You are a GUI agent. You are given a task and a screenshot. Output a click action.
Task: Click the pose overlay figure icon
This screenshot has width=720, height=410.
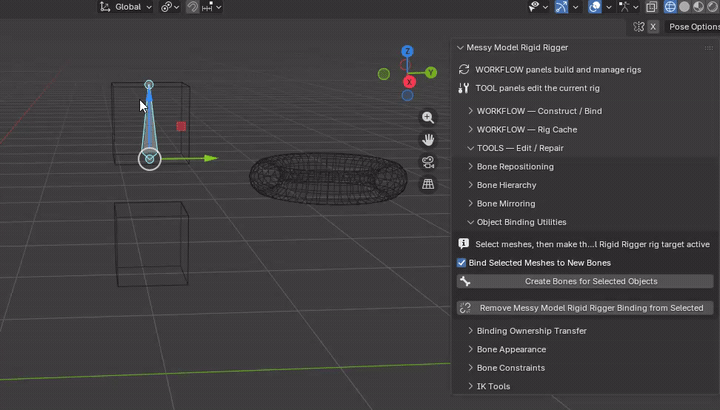coord(624,7)
